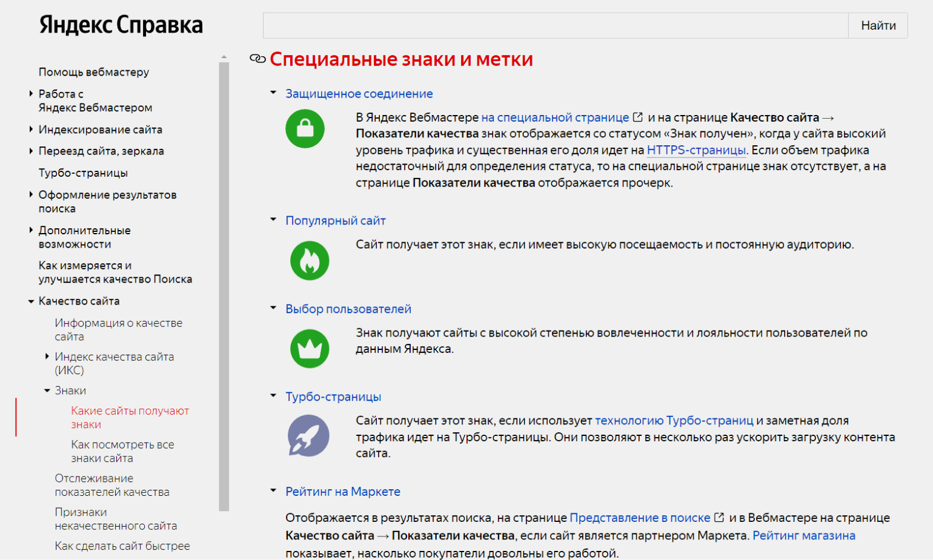Screen dimensions: 933x560
Task: Click the Яндекс Справка logo
Action: [x=121, y=25]
